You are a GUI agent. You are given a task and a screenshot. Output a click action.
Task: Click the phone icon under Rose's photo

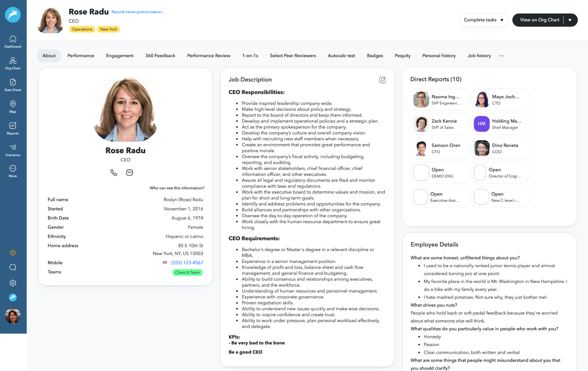pos(114,173)
